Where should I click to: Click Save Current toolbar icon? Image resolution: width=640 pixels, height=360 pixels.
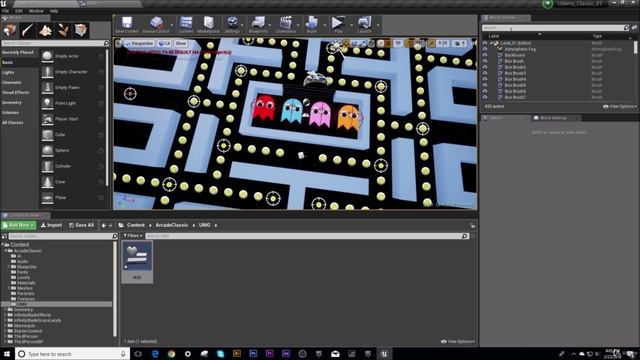pos(127,24)
